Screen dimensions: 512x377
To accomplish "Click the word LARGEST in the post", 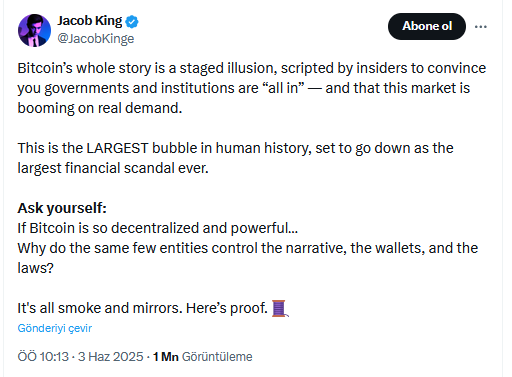I will [x=117, y=148].
